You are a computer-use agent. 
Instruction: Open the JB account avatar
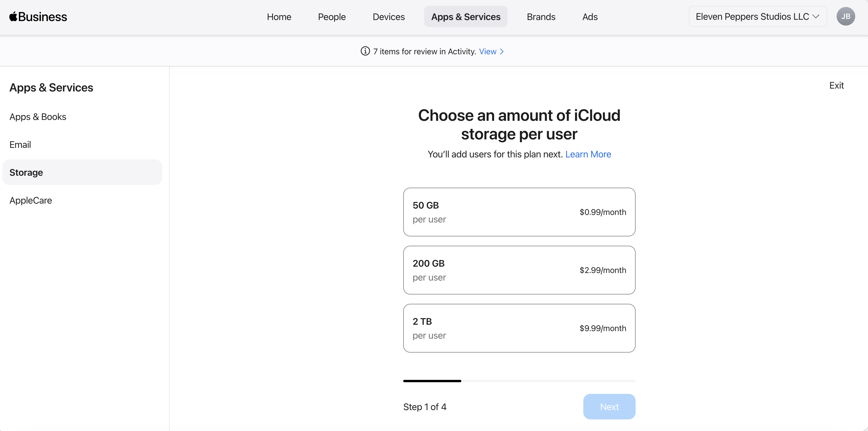click(x=845, y=17)
